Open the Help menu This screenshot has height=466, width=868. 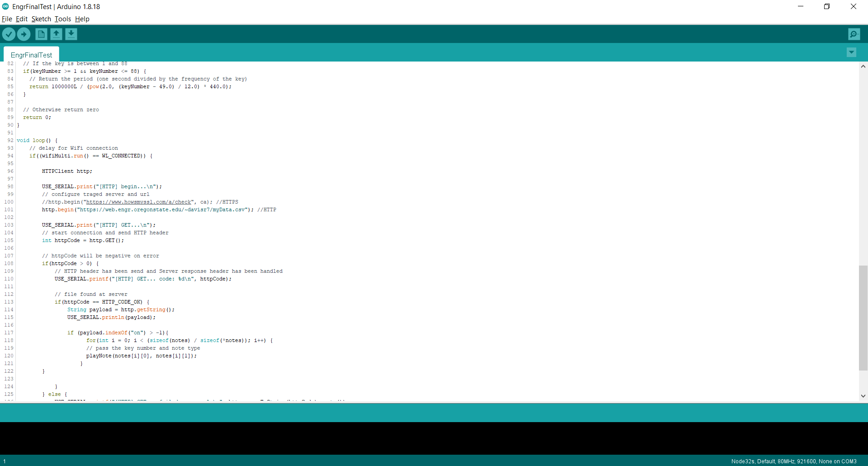[82, 19]
